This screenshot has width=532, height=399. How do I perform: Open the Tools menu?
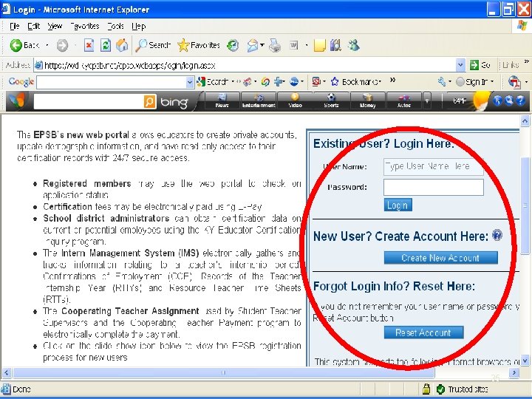point(115,26)
